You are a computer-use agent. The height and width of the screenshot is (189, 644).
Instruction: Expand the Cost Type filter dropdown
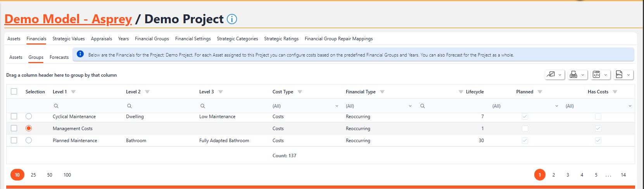point(337,106)
